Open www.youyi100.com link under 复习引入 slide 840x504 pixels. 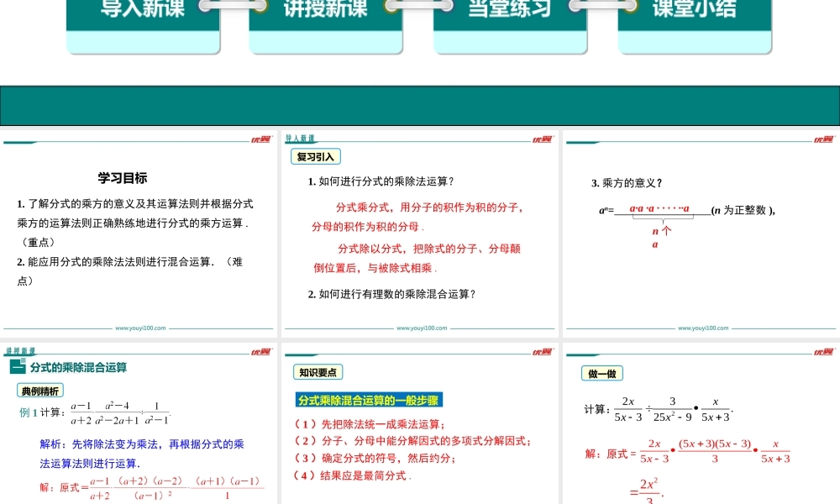pyautogui.click(x=420, y=328)
